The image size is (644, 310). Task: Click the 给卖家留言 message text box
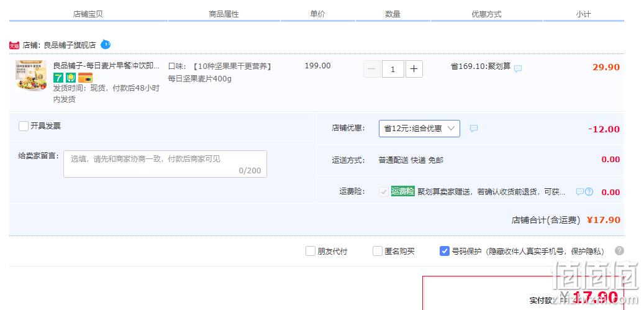click(165, 164)
